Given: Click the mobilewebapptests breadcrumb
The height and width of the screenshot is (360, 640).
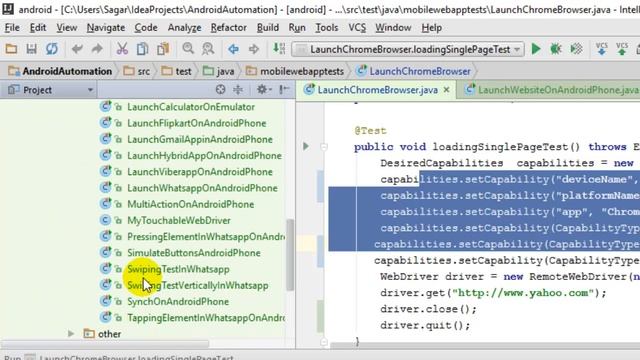Looking at the screenshot, I should click(295, 71).
